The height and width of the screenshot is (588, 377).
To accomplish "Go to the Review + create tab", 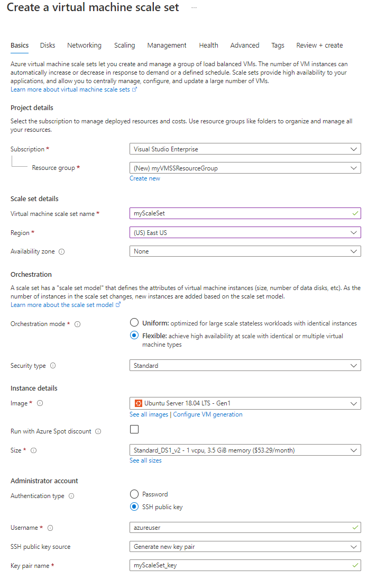I will [x=319, y=46].
